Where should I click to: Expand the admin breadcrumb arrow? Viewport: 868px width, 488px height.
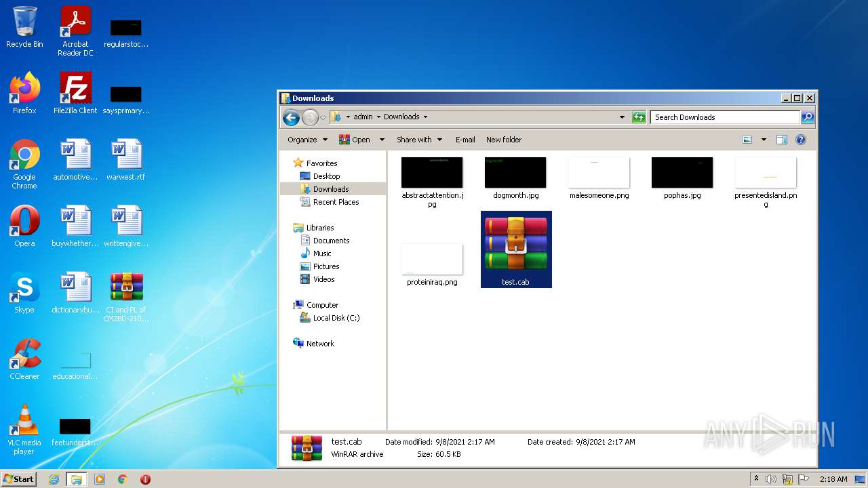point(378,117)
